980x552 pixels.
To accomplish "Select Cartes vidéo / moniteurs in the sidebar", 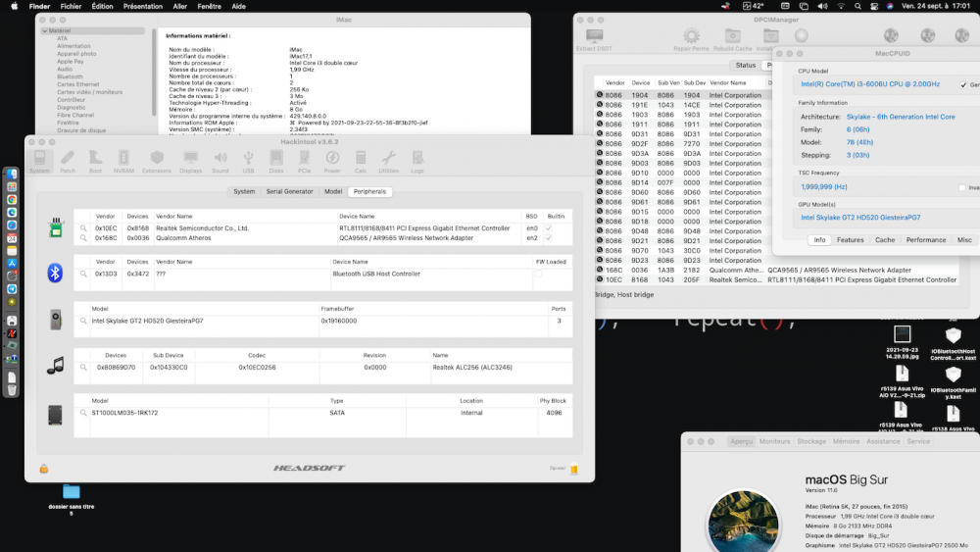I will pos(90,92).
